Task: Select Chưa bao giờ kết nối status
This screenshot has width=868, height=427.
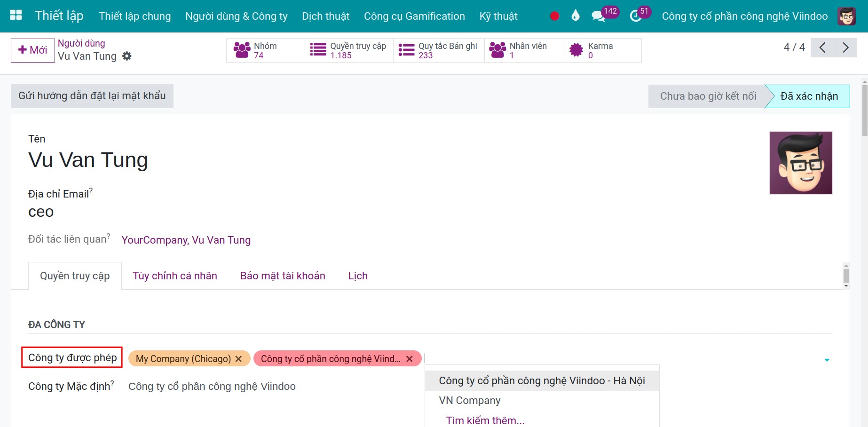Action: (x=708, y=96)
